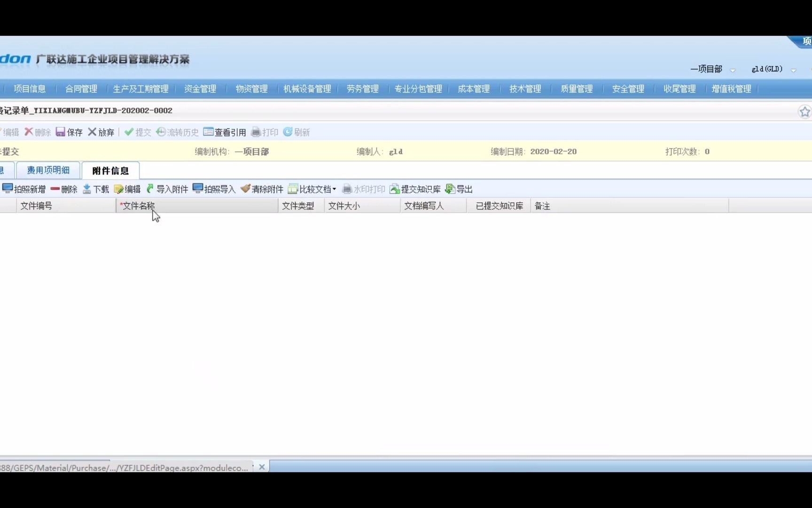Click the 文件类型 column header
Screen dimensions: 812x508
(x=301, y=206)
